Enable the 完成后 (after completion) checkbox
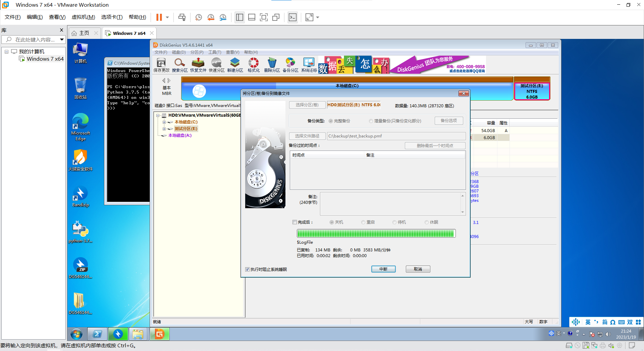 (x=294, y=222)
